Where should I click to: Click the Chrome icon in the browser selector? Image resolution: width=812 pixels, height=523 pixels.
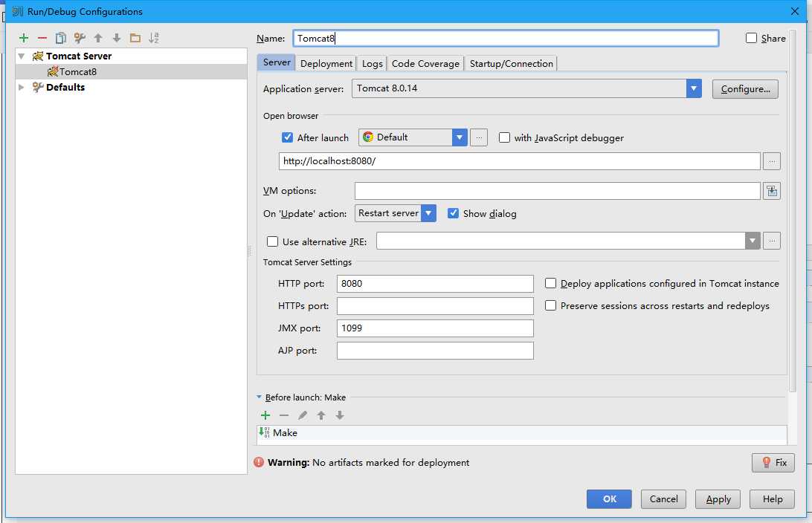pos(368,137)
